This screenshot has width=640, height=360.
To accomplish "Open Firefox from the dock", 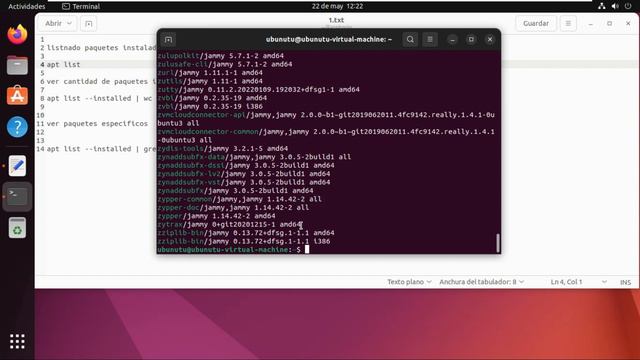I will point(17,35).
